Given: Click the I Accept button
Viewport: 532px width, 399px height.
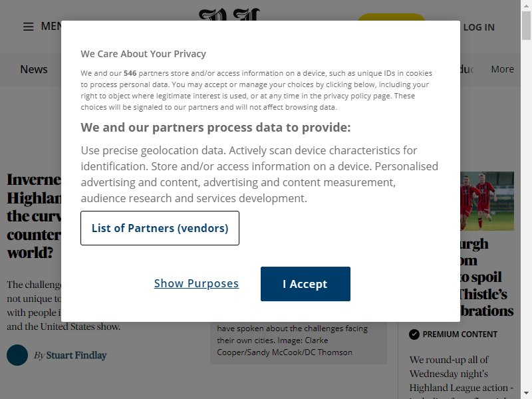Looking at the screenshot, I should tap(305, 284).
